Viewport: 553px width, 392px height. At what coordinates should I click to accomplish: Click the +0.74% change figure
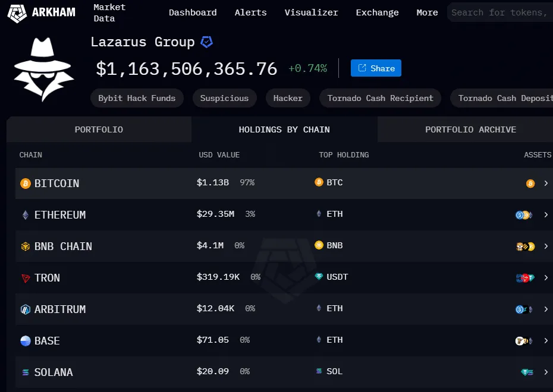click(x=307, y=68)
